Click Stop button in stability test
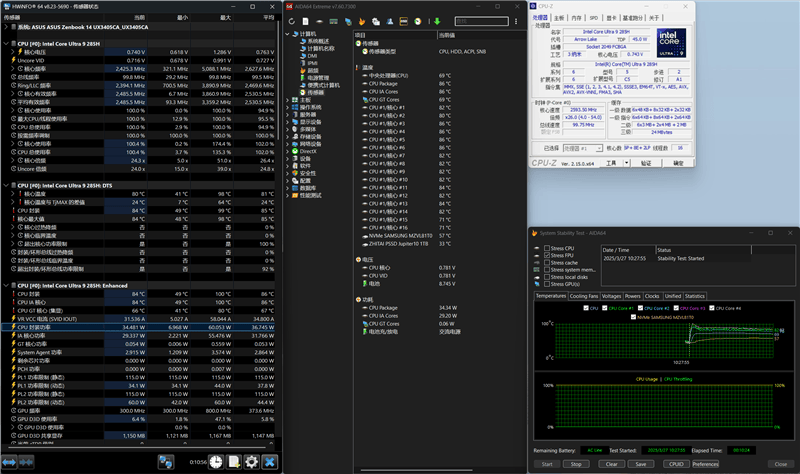Image resolution: width=800 pixels, height=474 pixels. 576,464
